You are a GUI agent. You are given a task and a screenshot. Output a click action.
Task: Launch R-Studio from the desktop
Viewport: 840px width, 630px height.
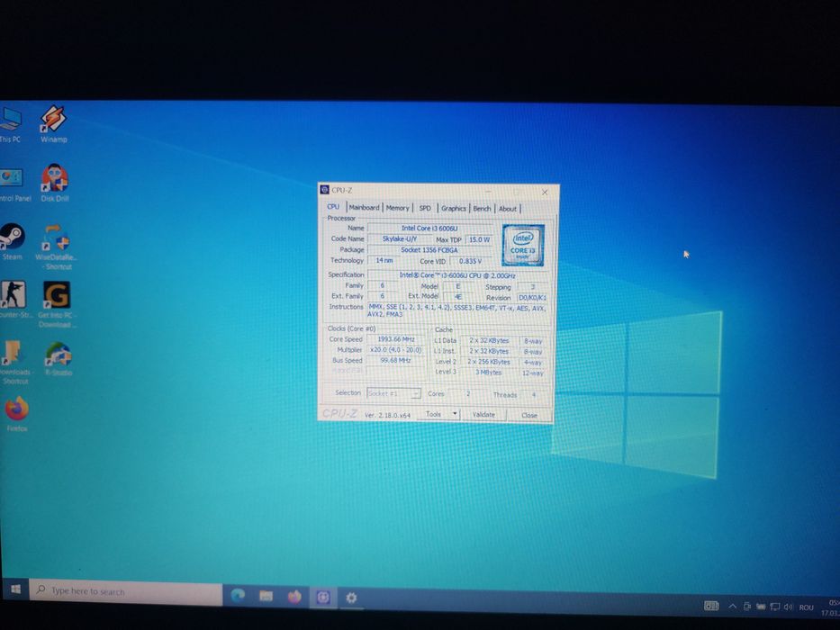[58, 358]
